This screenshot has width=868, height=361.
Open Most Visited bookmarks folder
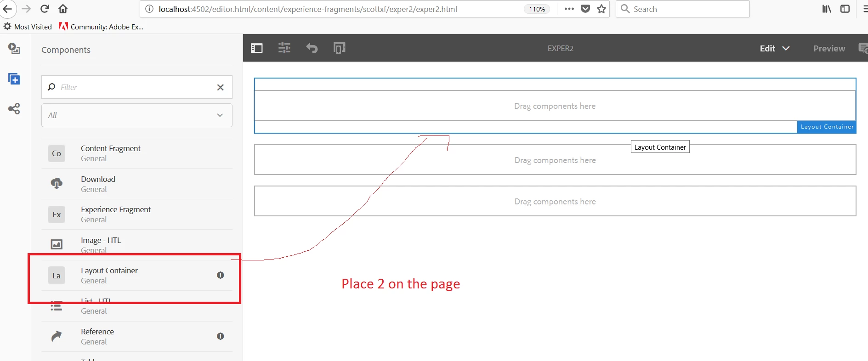tap(28, 27)
